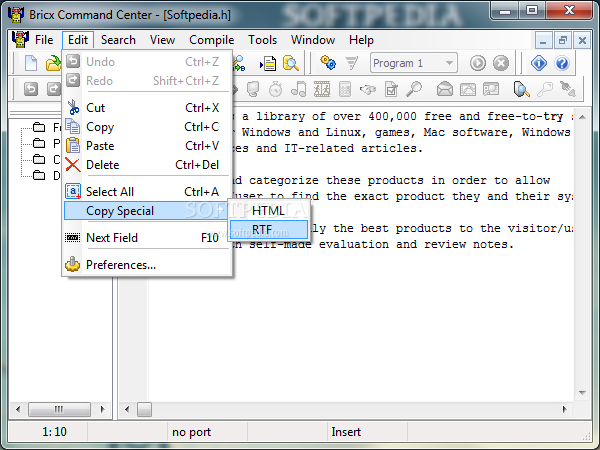
Task: Click the Run program play icon
Action: pyautogui.click(x=478, y=63)
